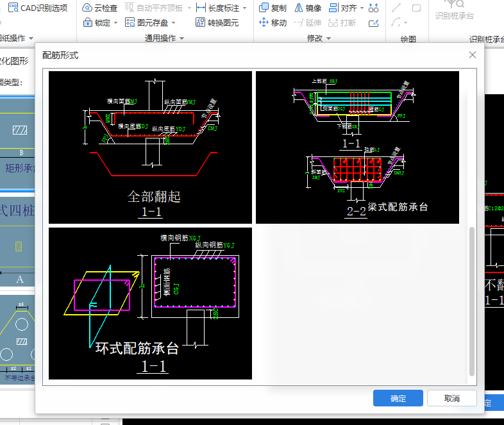
Task: Select the 延伸 extend tool
Action: [x=307, y=22]
